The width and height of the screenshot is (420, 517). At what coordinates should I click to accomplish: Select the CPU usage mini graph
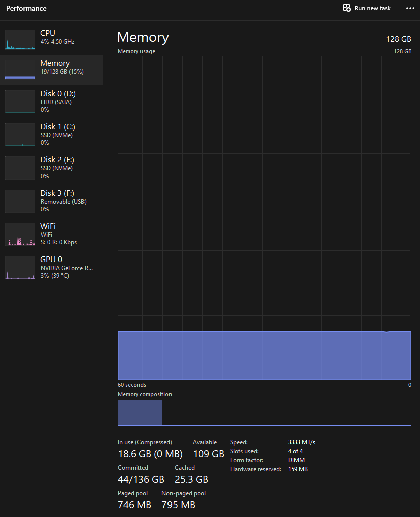coord(20,40)
